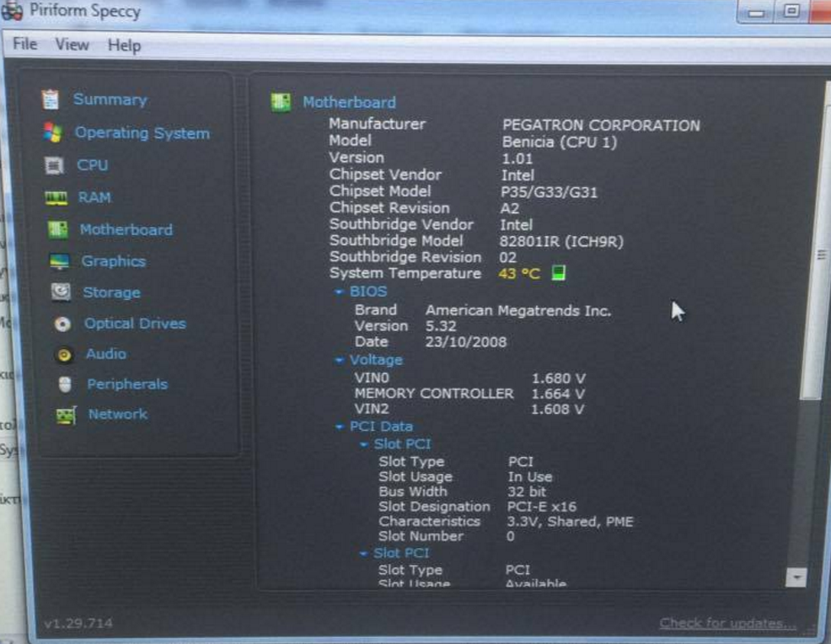Screen dimensions: 831x644
Task: Click the Motherboard heading in main panel
Action: 349,102
